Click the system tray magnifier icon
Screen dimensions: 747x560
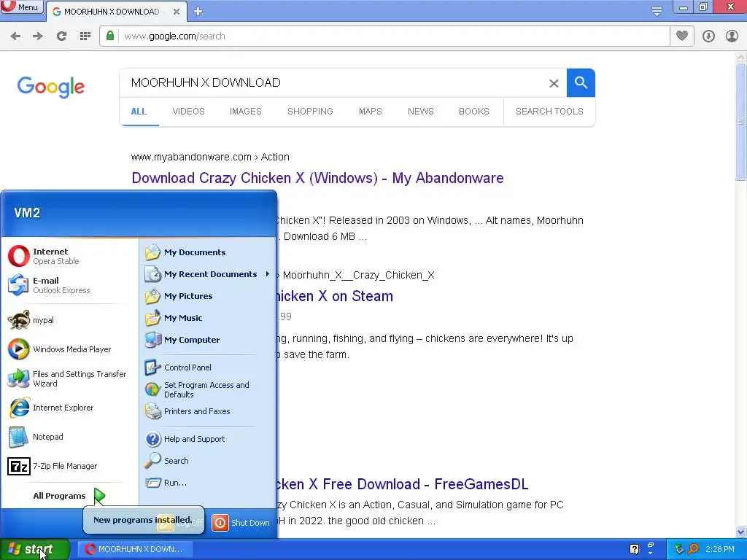click(x=693, y=549)
